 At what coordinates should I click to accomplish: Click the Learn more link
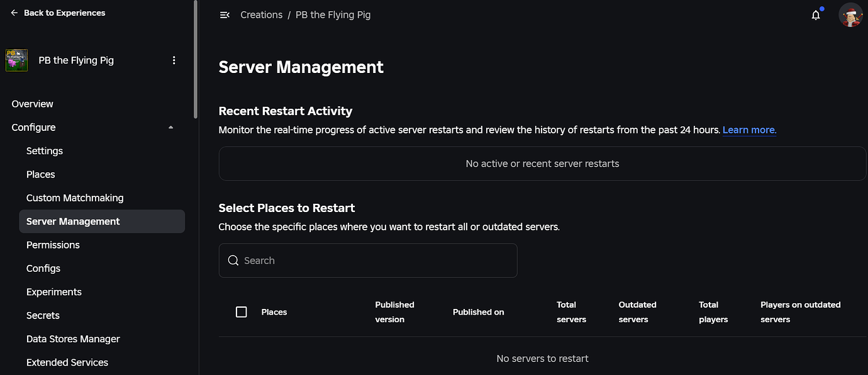pos(749,130)
